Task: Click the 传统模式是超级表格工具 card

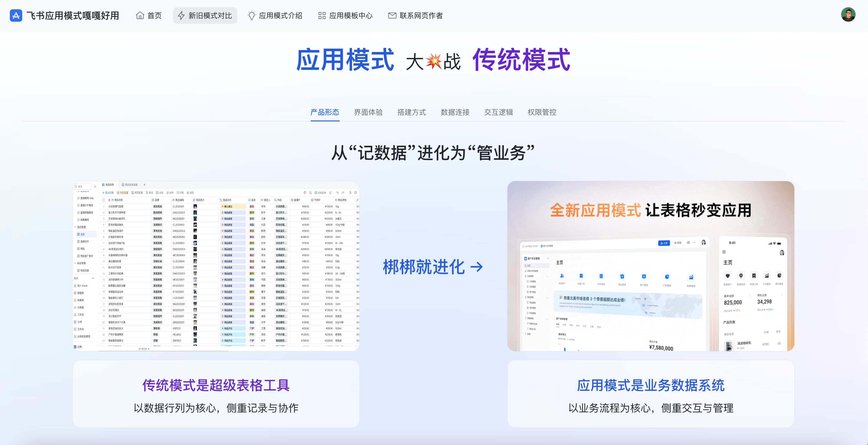Action: [216, 394]
